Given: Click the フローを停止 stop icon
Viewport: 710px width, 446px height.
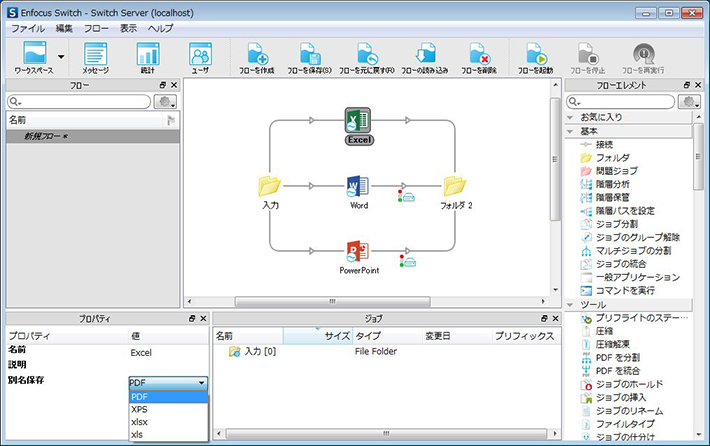Looking at the screenshot, I should coord(588,58).
